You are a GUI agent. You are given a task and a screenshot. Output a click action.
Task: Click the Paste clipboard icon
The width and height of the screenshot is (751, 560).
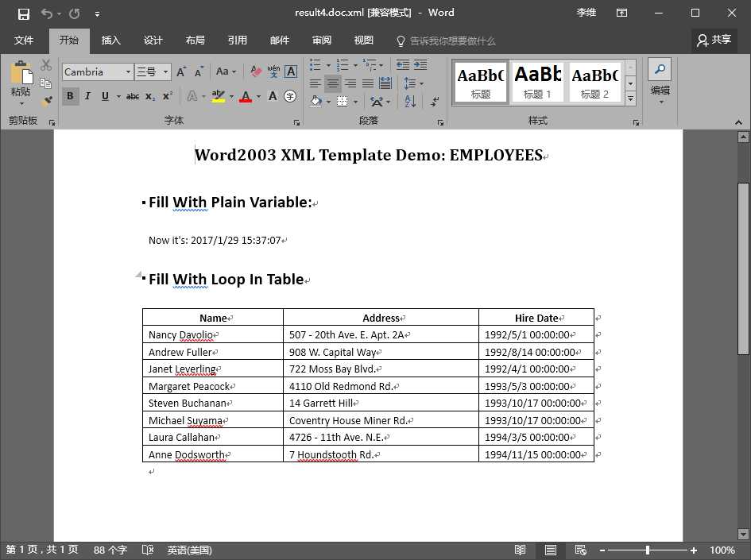click(x=21, y=73)
